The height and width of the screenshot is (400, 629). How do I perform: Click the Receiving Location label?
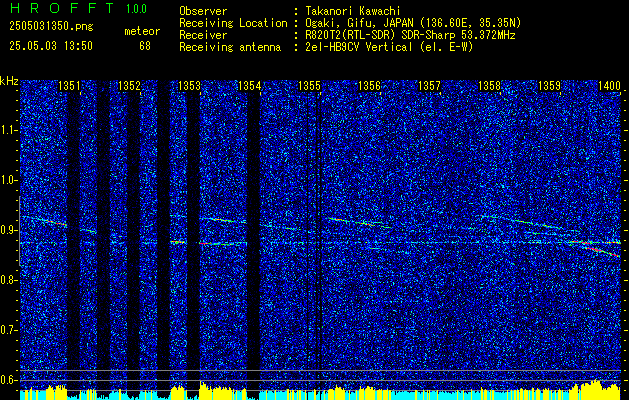233,23
